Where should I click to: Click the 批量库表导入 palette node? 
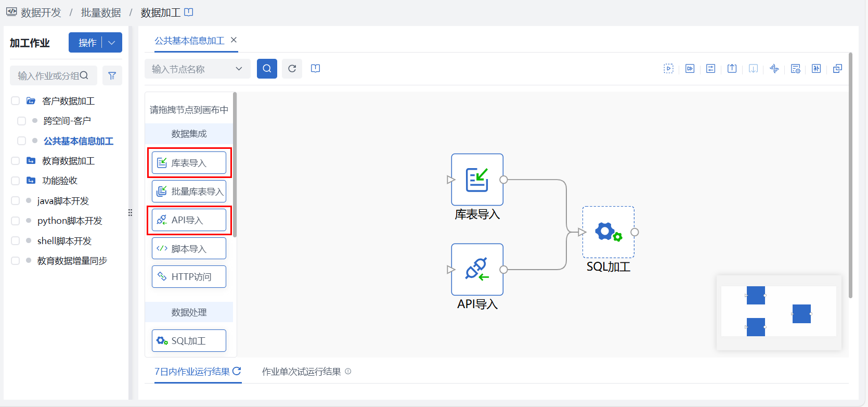189,192
